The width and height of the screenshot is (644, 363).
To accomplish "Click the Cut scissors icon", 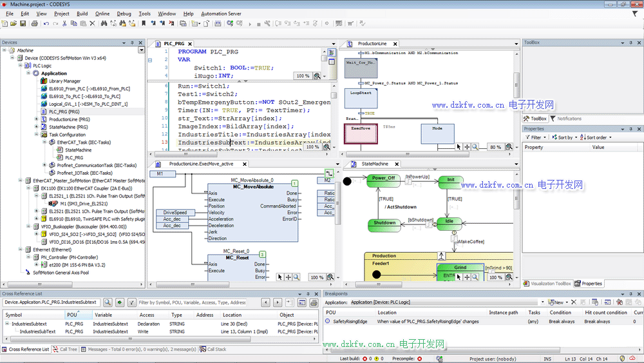I will pos(64,24).
